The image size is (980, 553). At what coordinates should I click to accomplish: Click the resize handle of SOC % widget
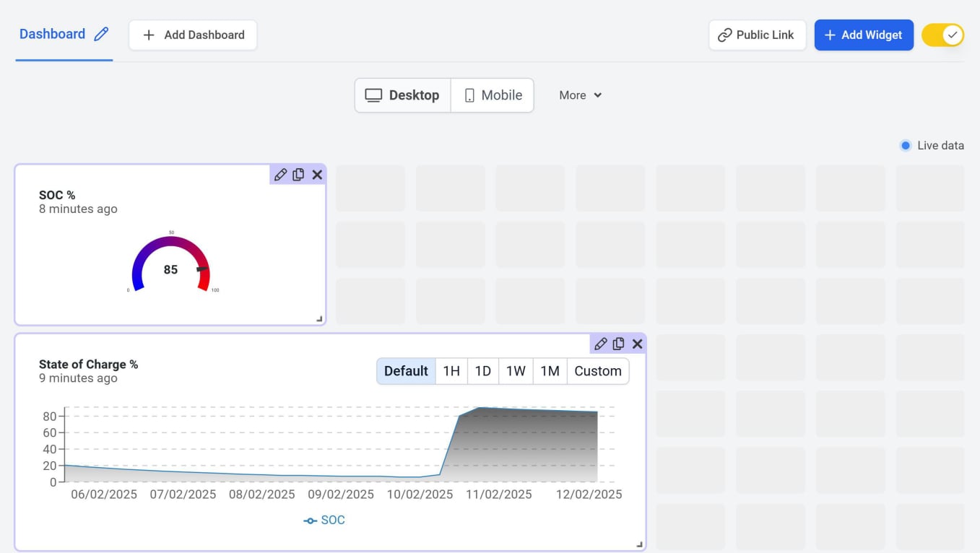[x=319, y=318]
